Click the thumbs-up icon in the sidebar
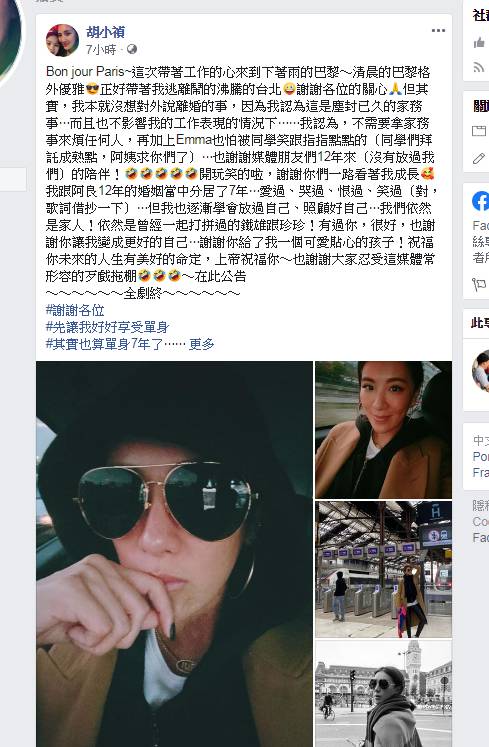This screenshot has width=489, height=747. (x=479, y=43)
